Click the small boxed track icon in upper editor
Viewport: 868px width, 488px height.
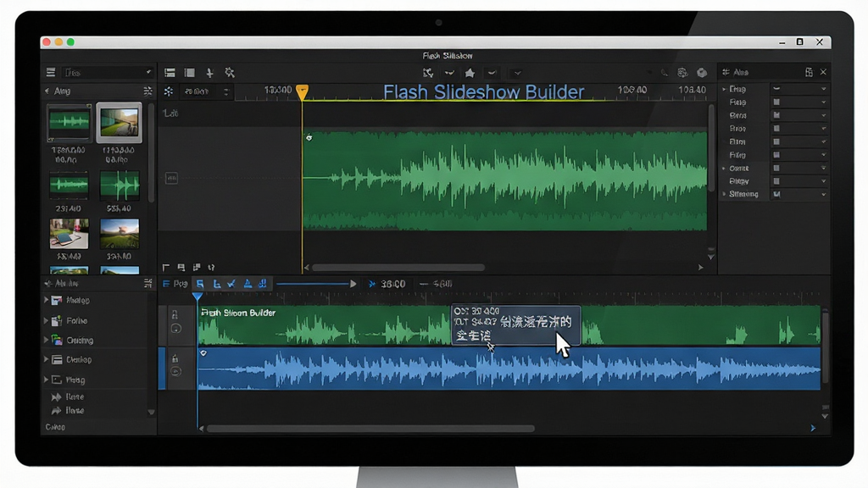pos(171,178)
